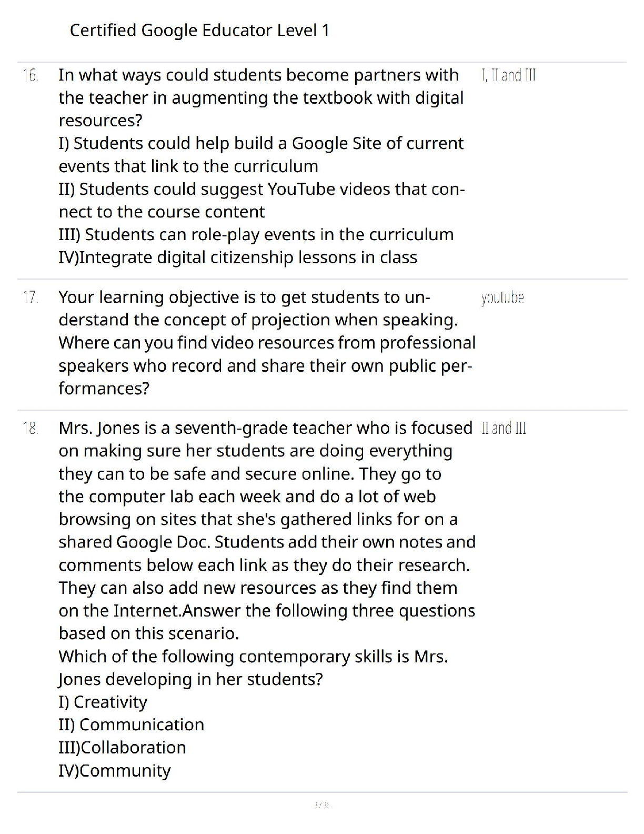This screenshot has height=834, width=644.
Task: Select question number 17
Action: (31, 297)
